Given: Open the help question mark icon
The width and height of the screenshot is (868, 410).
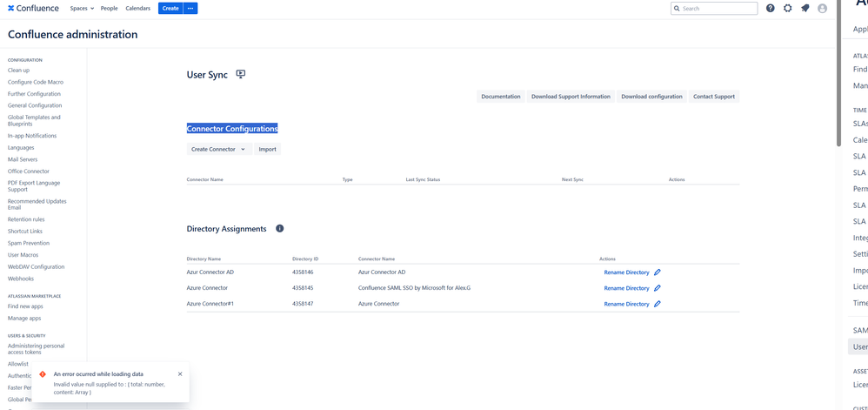Looking at the screenshot, I should pyautogui.click(x=770, y=9).
